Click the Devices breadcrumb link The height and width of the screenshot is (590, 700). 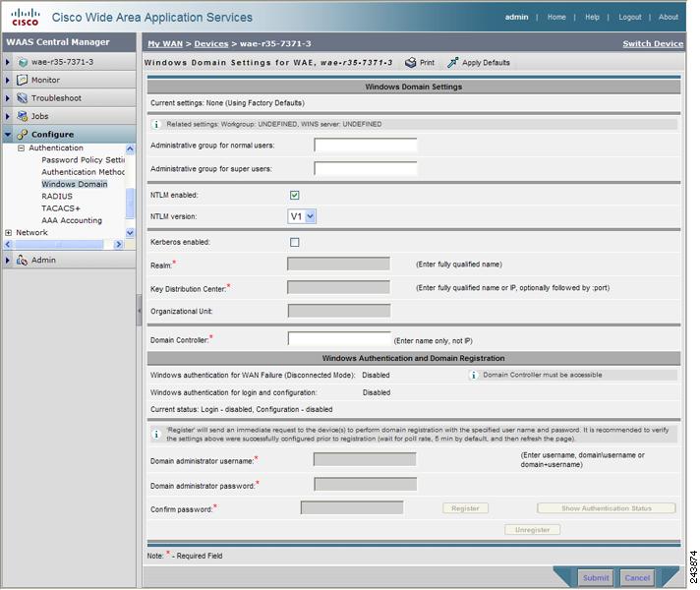pos(211,44)
